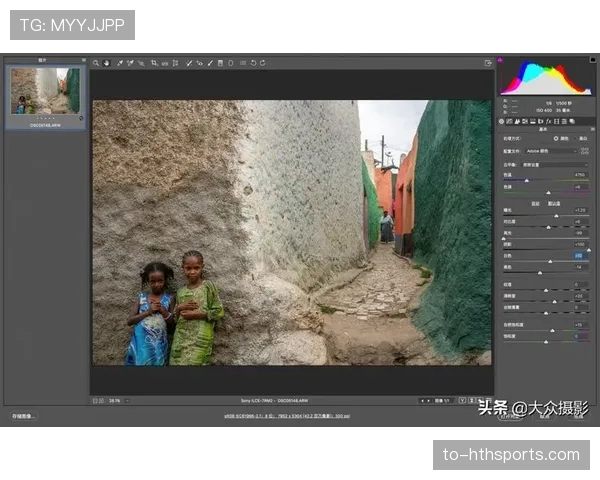Click the contrast slider valued +6
The height and width of the screenshot is (480, 600).
[x=546, y=227]
